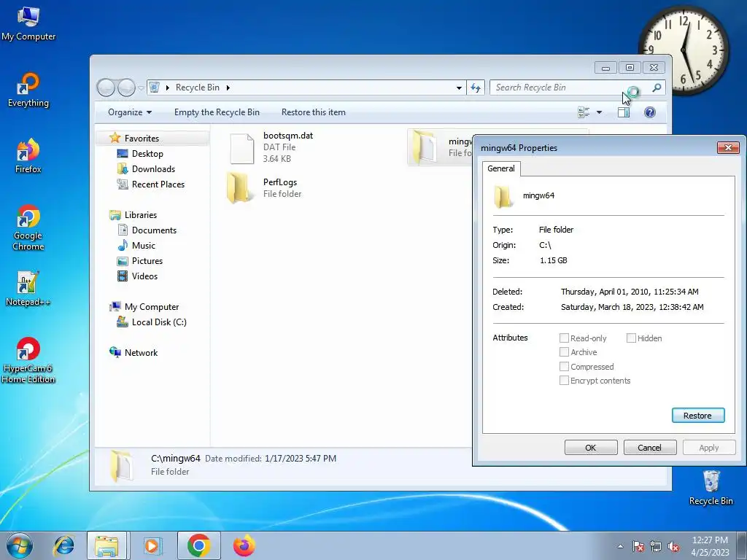The height and width of the screenshot is (560, 747).
Task: Click the Restore button in Properties
Action: (698, 415)
